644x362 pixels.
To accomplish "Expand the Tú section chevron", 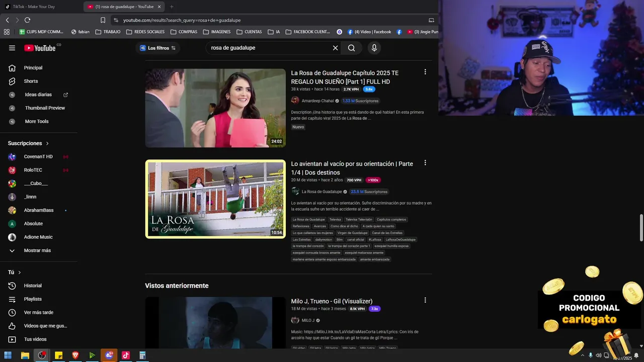I will [x=20, y=273].
